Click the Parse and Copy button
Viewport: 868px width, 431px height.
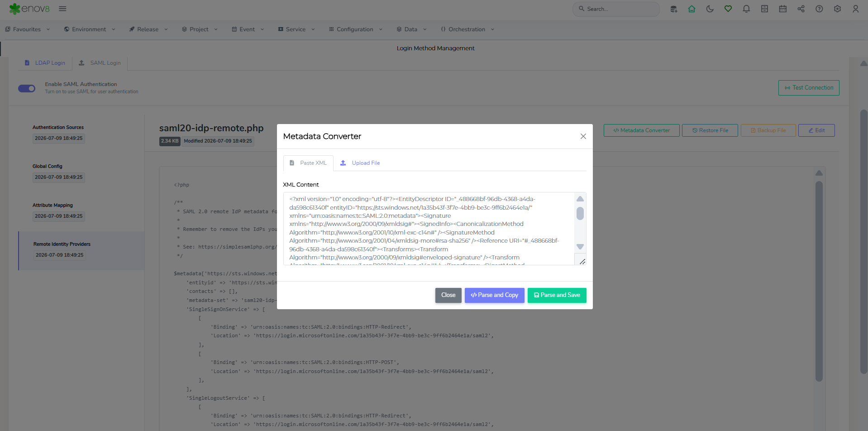click(494, 295)
